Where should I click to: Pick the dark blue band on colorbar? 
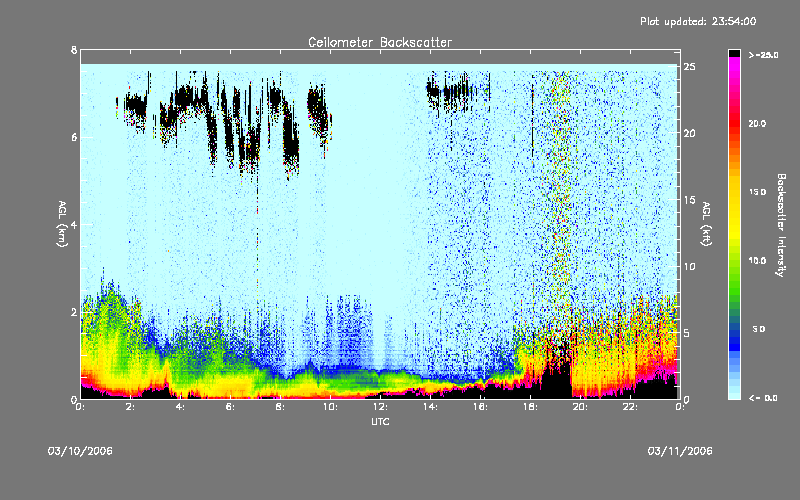(735, 338)
